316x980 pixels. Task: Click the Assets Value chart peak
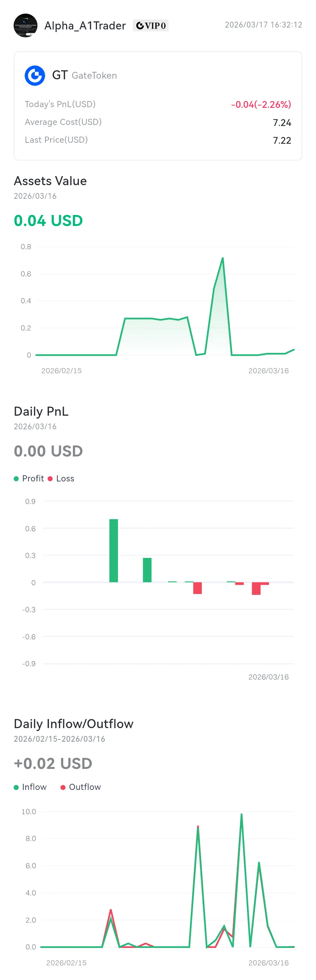(222, 258)
